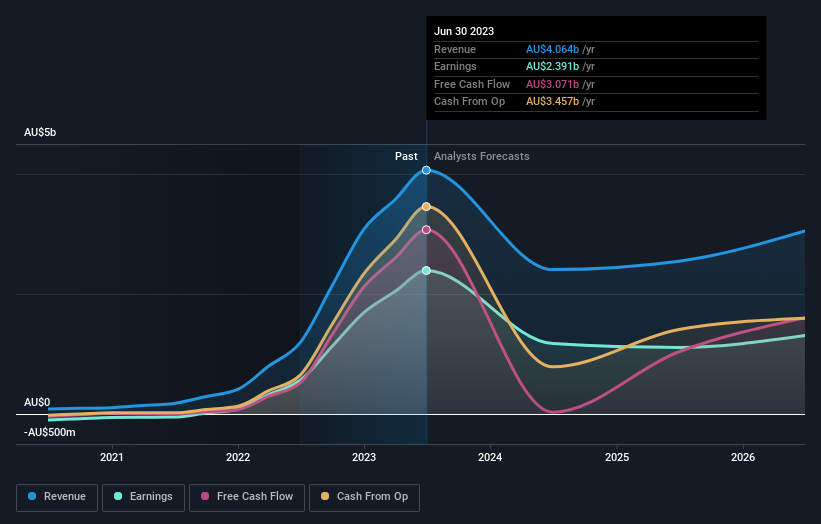Click the 2023 x-axis label
Viewport: 821px width, 524px height.
364,458
